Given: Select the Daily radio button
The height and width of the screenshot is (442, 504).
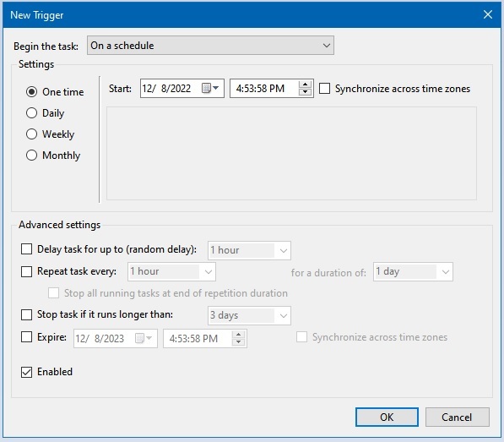Looking at the screenshot, I should [31, 113].
